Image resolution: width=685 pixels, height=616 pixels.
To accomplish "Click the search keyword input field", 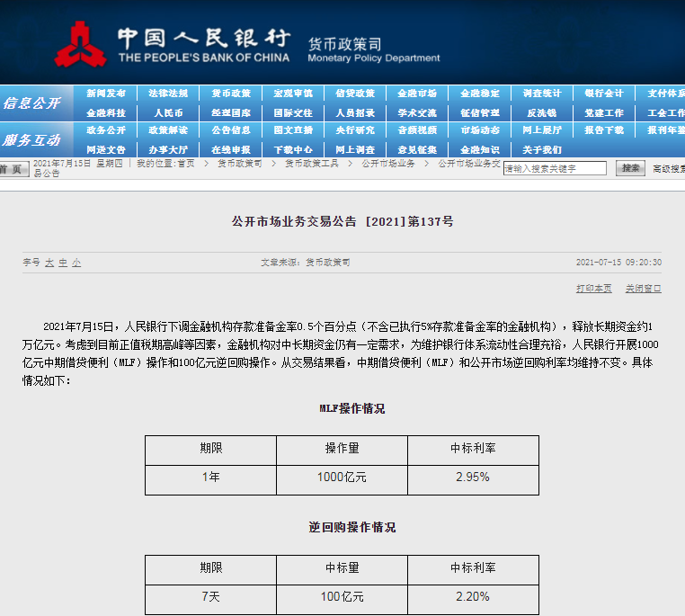I will tap(555, 168).
